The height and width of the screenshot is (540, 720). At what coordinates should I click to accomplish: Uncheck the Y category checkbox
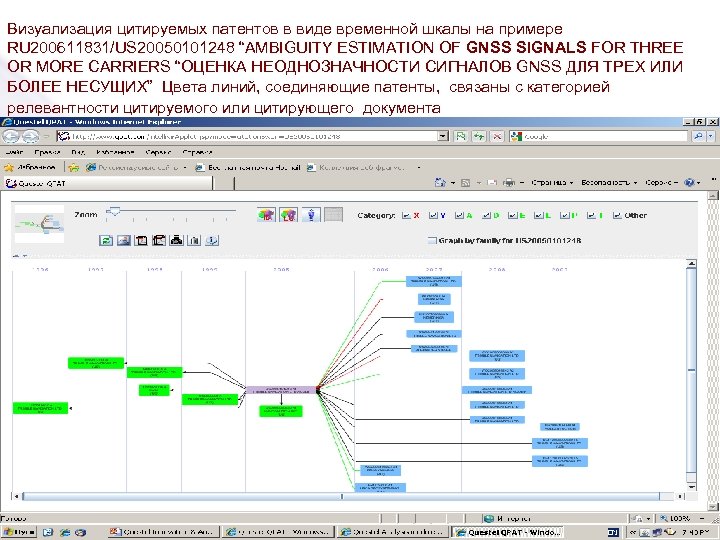[x=433, y=215]
